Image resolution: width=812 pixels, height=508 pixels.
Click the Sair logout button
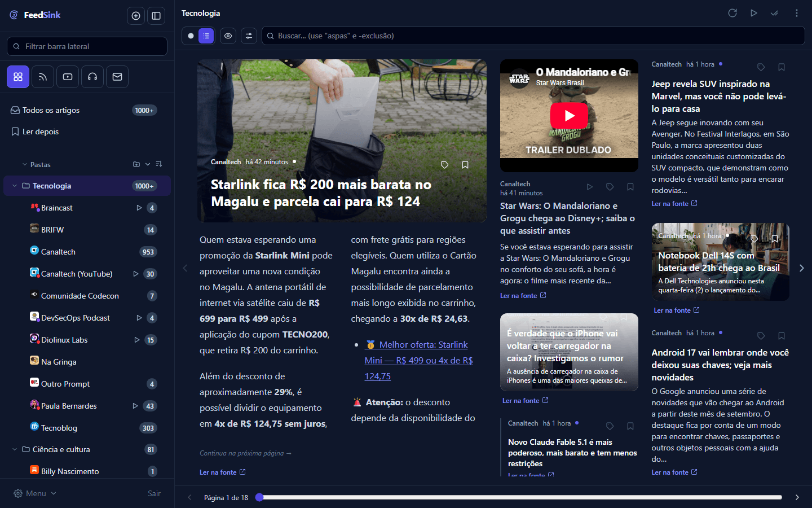tap(154, 493)
